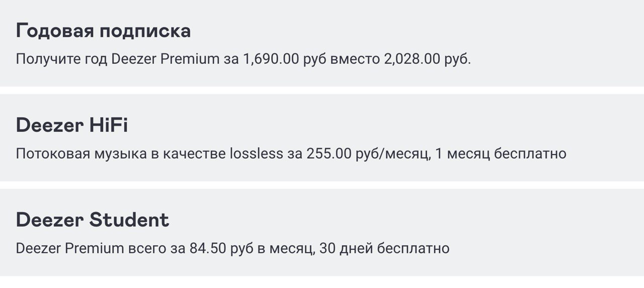Click the word lossless in HiFi card
This screenshot has height=288, width=644.
[x=257, y=154]
